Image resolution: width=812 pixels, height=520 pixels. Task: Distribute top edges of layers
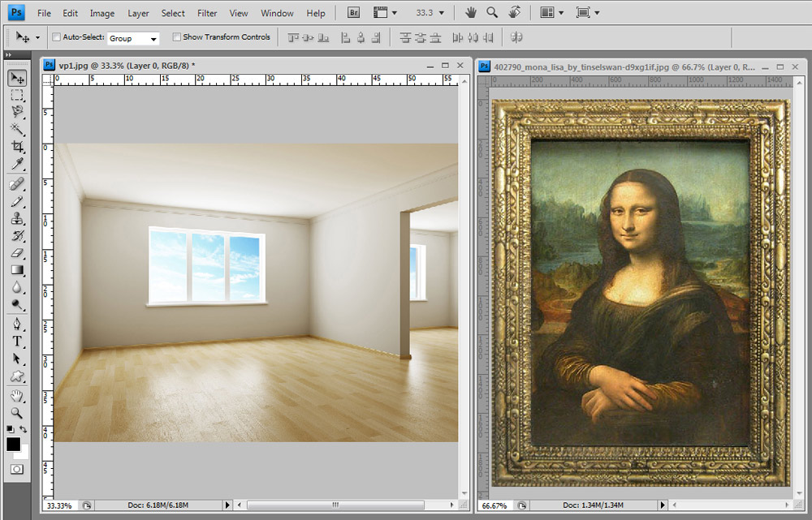pyautogui.click(x=405, y=37)
